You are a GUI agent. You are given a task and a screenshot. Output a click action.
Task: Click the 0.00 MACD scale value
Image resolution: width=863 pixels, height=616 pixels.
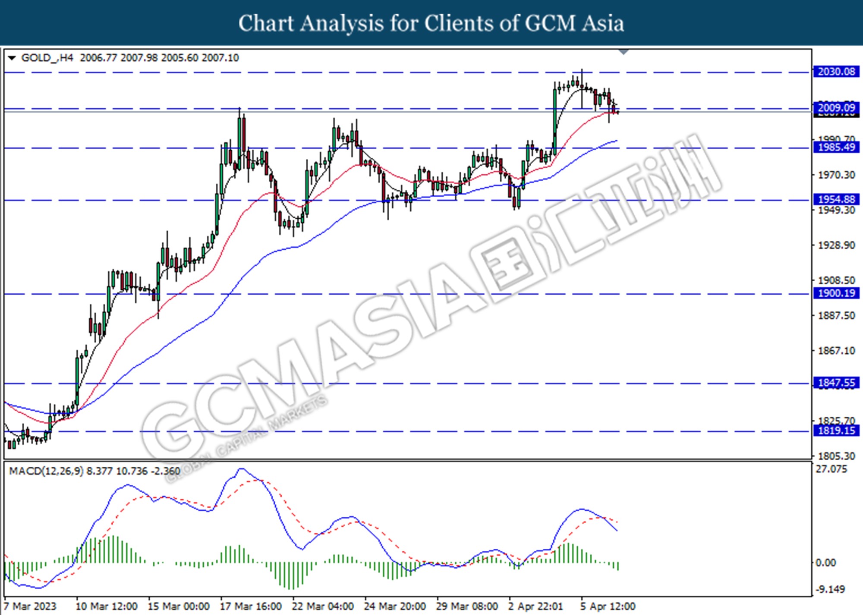pos(826,563)
